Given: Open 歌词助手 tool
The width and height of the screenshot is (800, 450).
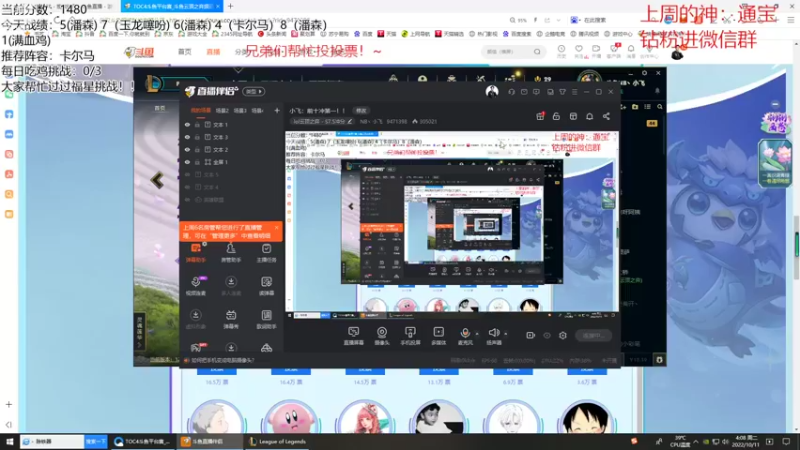Looking at the screenshot, I should [266, 319].
